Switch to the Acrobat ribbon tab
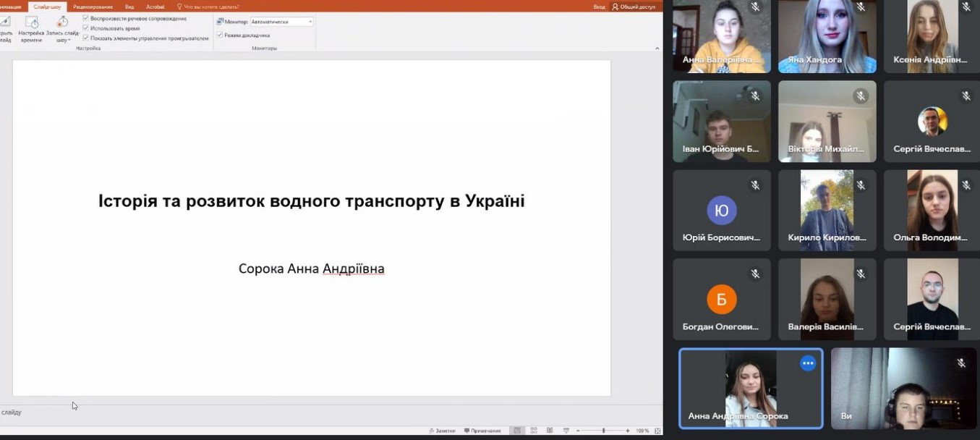This screenshot has height=440, width=980. point(155,7)
